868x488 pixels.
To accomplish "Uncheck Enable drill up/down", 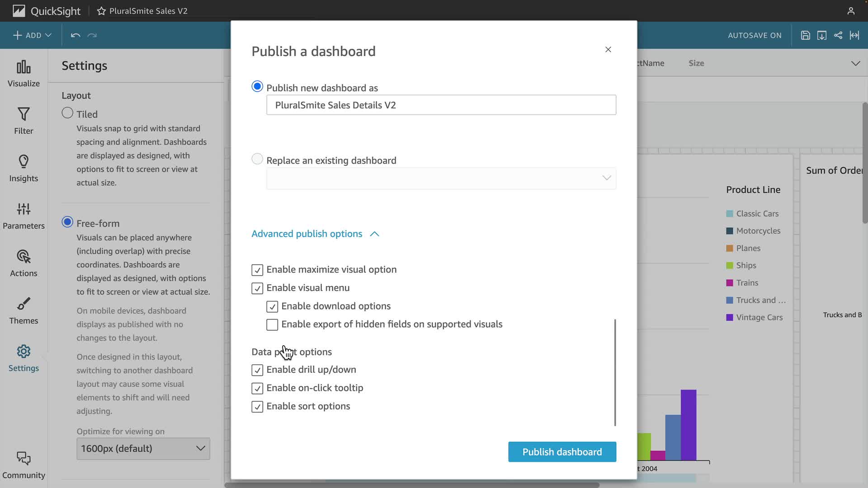I will [257, 370].
